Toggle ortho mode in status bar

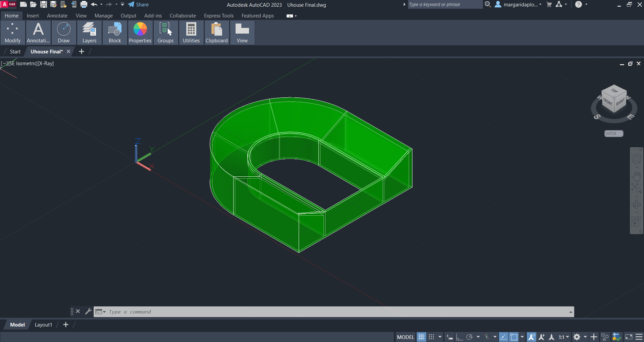tap(459, 337)
